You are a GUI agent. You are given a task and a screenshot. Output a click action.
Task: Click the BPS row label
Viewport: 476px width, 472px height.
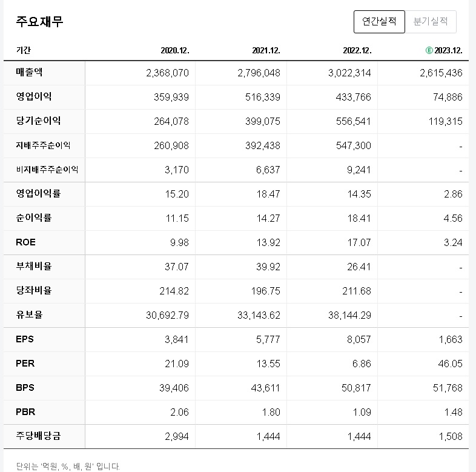coord(25,388)
